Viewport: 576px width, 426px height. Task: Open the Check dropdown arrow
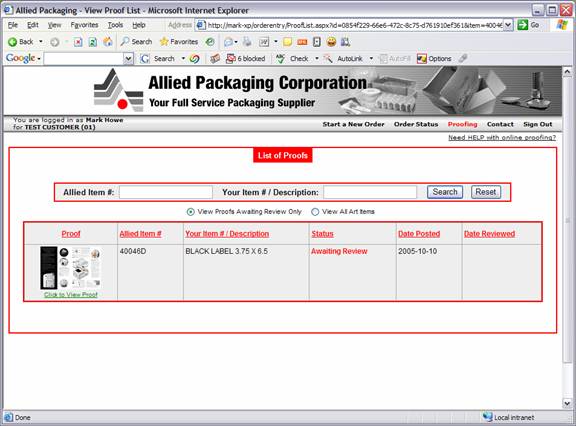click(317, 58)
